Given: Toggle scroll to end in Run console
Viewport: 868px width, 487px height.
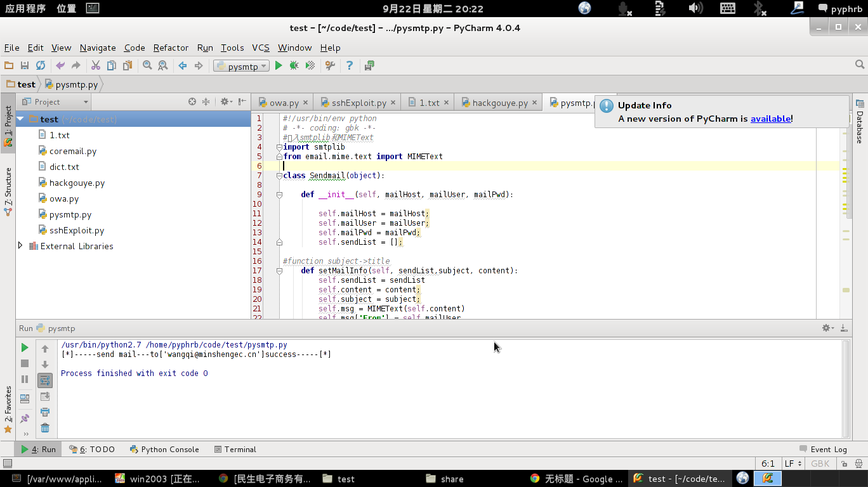Looking at the screenshot, I should (x=45, y=396).
